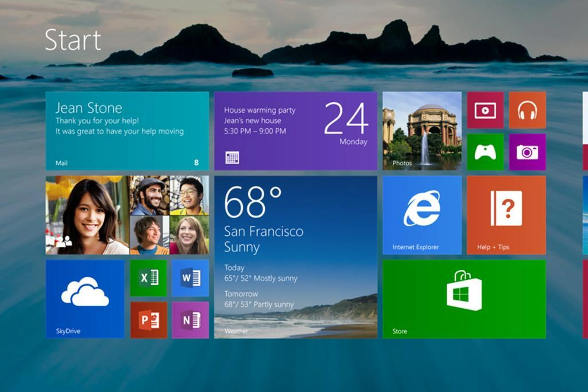The height and width of the screenshot is (392, 588).
Task: Click the People icon on contacts tile
Action: pyautogui.click(x=64, y=242)
